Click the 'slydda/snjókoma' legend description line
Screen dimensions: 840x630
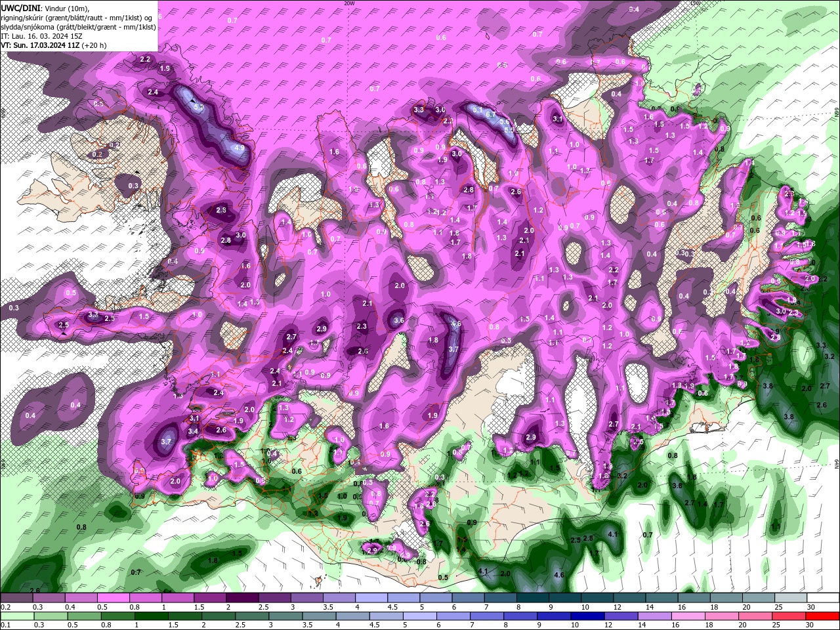pyautogui.click(x=78, y=27)
